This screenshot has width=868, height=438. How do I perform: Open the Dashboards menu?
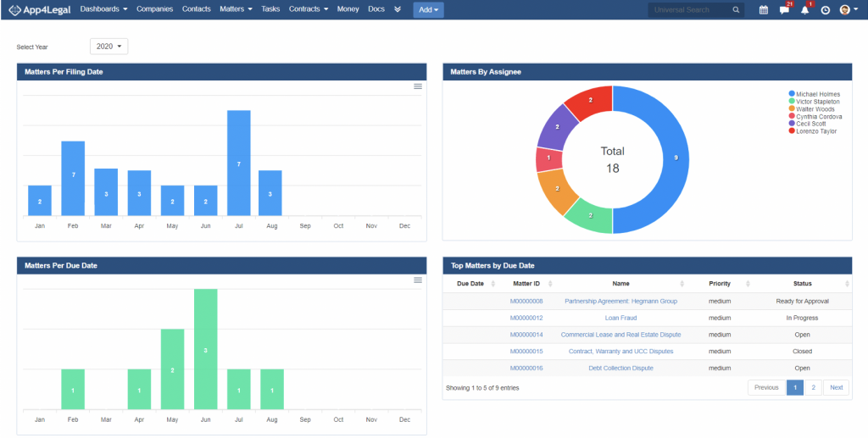(x=103, y=9)
